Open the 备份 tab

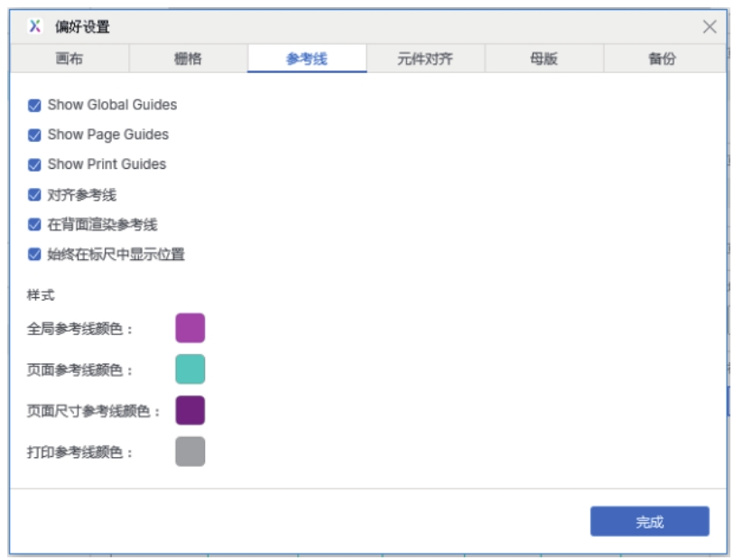662,59
